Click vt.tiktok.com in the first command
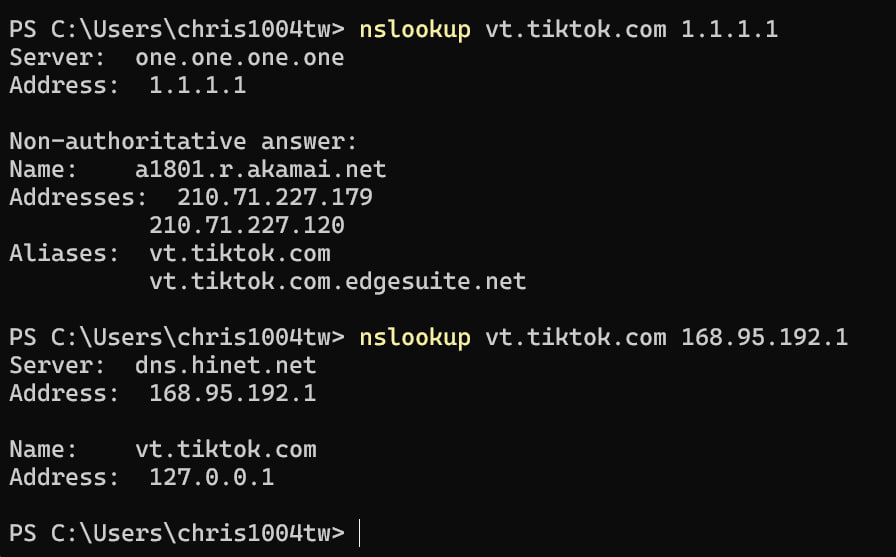 pos(575,30)
